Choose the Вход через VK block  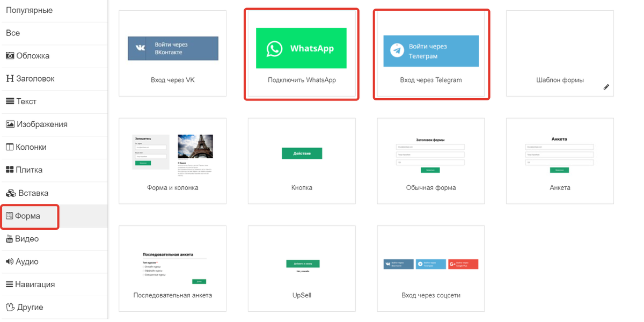click(172, 54)
